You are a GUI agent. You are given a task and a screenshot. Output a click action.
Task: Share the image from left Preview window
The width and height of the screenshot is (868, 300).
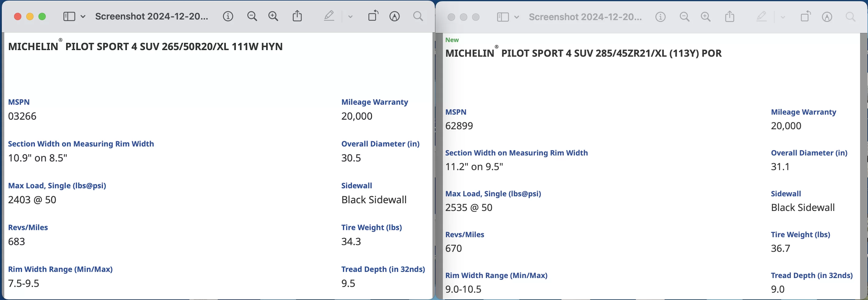(x=297, y=16)
